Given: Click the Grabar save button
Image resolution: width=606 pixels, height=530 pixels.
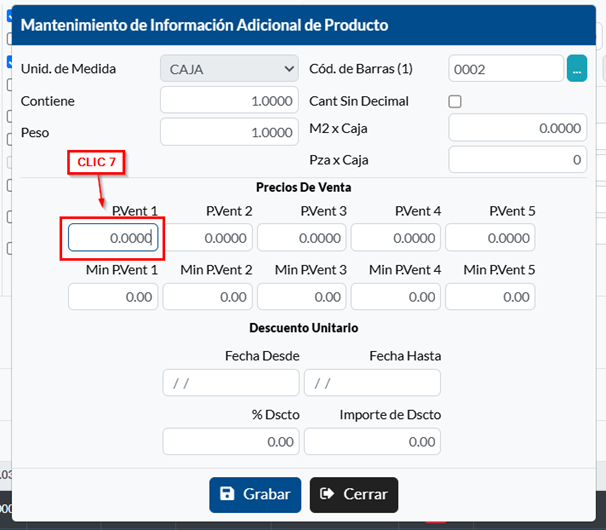Looking at the screenshot, I should (255, 494).
